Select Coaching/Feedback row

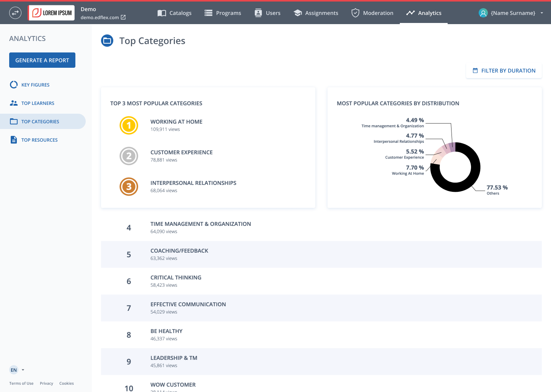pyautogui.click(x=321, y=255)
